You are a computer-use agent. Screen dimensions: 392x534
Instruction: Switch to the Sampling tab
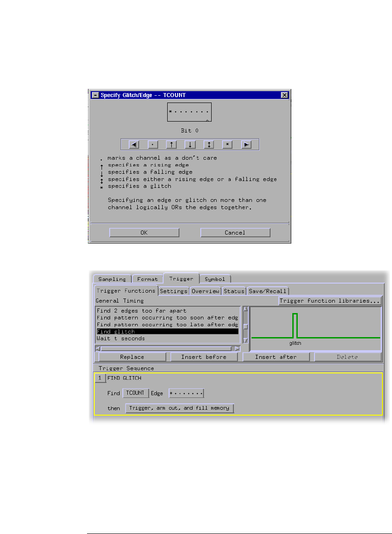pyautogui.click(x=112, y=279)
